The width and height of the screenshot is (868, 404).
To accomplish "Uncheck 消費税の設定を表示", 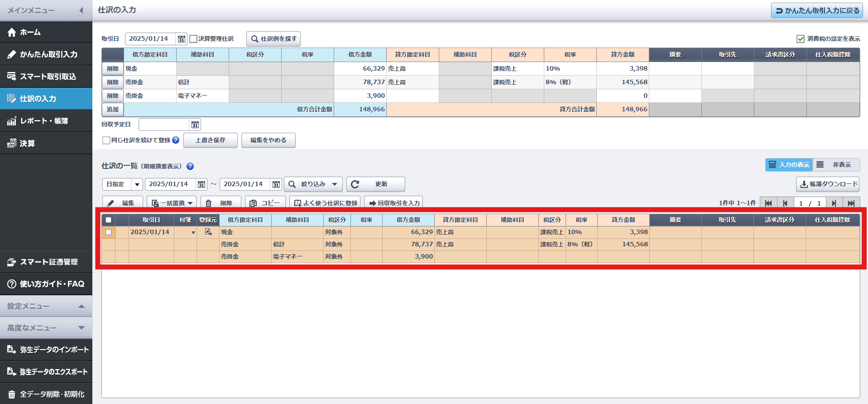I will (x=801, y=39).
